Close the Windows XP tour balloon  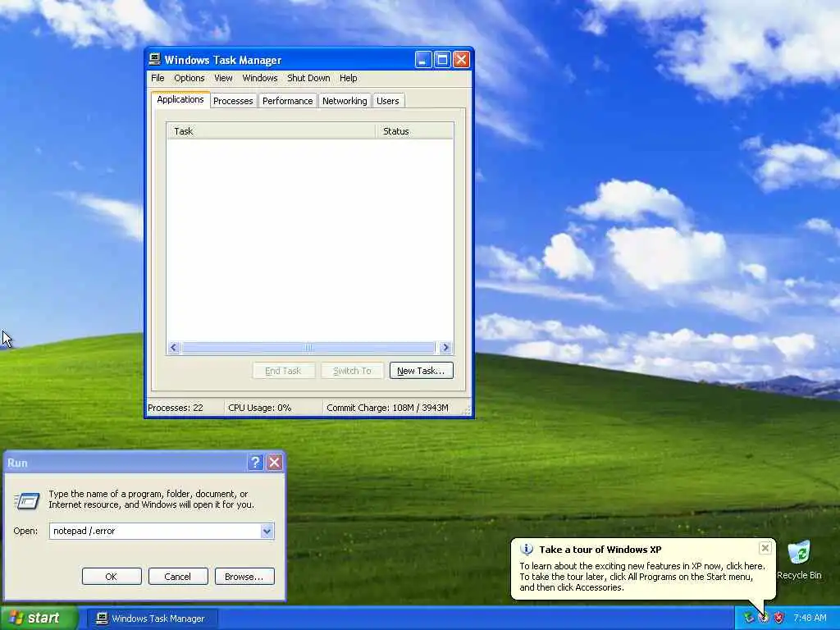tap(765, 547)
